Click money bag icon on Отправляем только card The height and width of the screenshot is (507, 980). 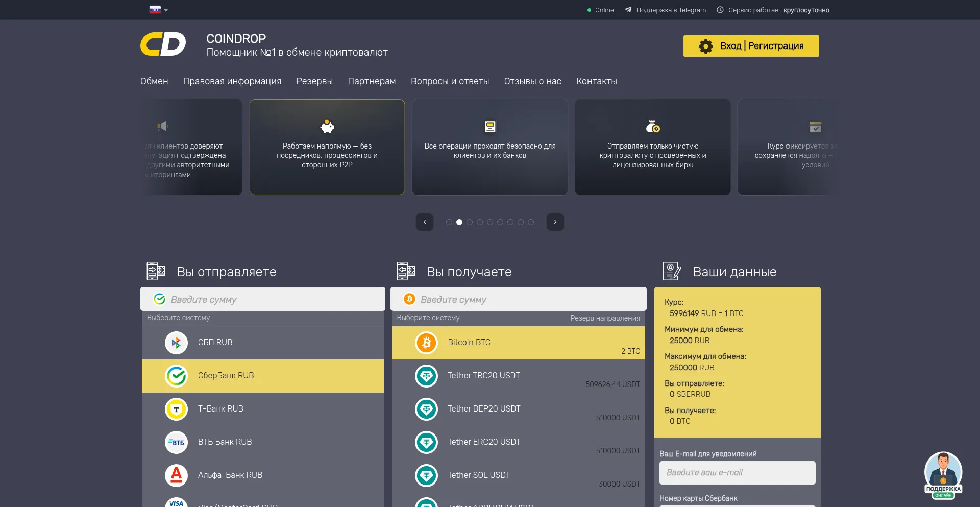(x=653, y=126)
